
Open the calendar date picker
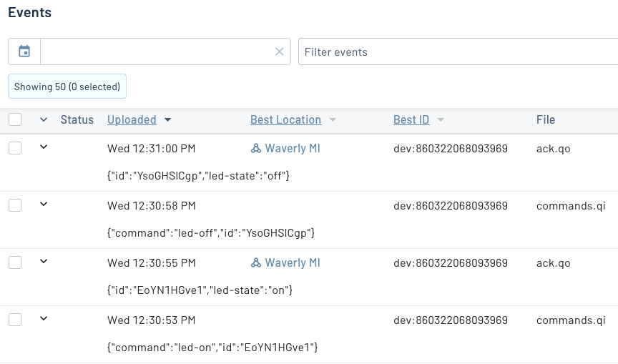[24, 51]
